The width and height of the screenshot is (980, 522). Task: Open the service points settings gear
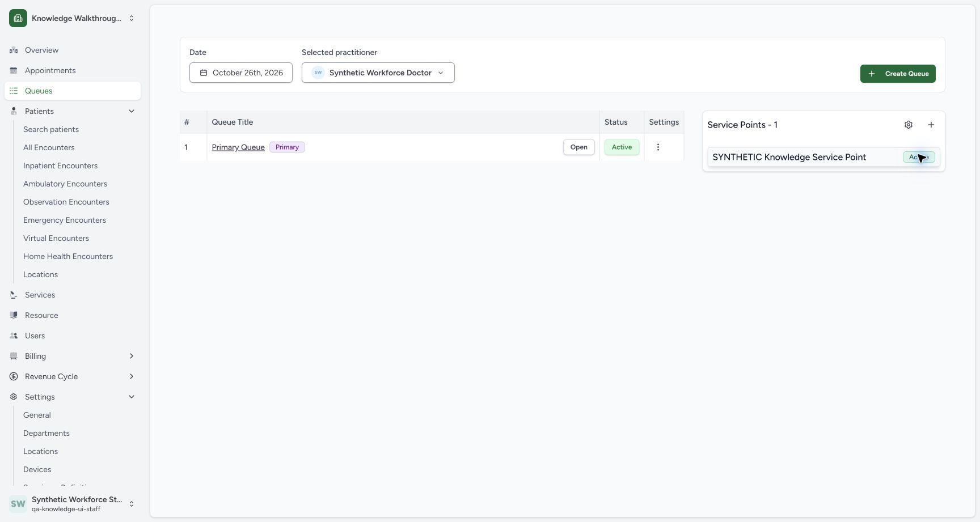(909, 125)
